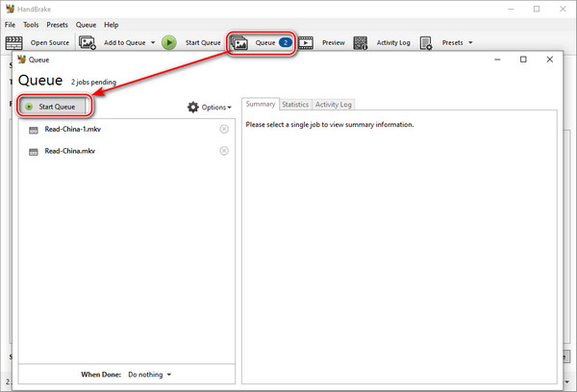Expand the Presets toolbar dropdown arrow
The image size is (577, 392).
point(470,42)
